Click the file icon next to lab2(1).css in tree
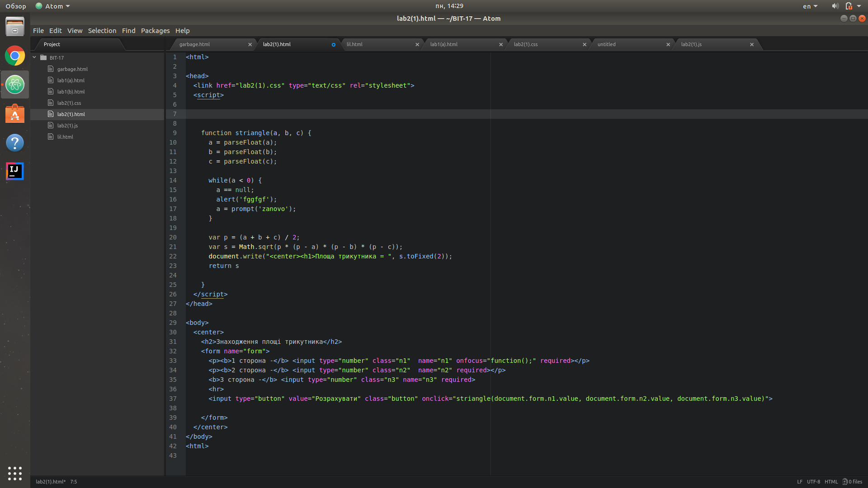 51,103
